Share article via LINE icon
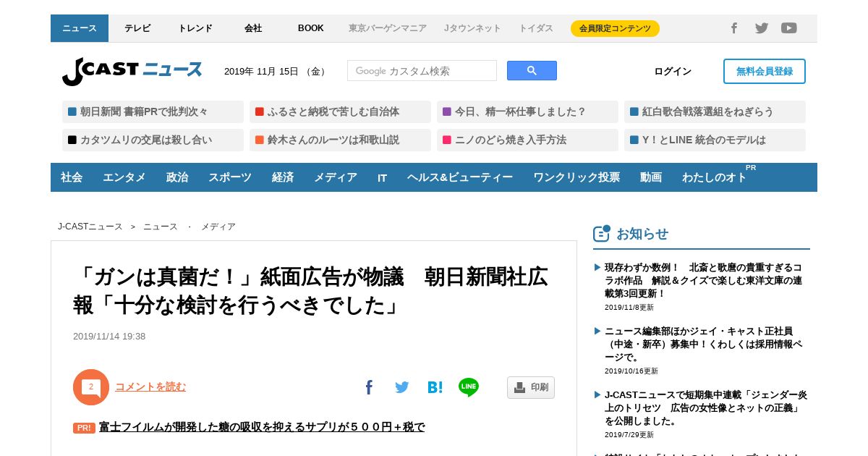This screenshot has width=868, height=456. click(x=469, y=387)
